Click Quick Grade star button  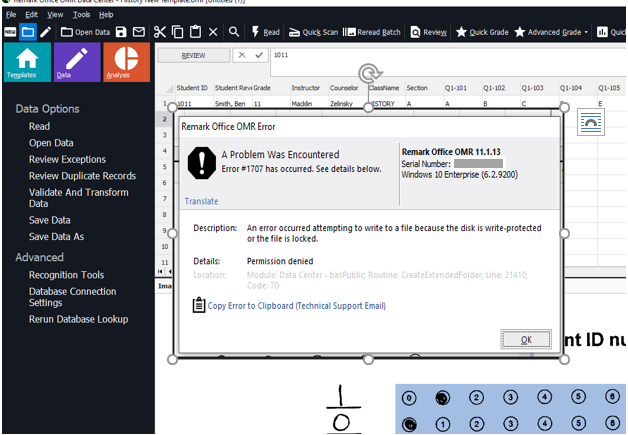point(482,32)
